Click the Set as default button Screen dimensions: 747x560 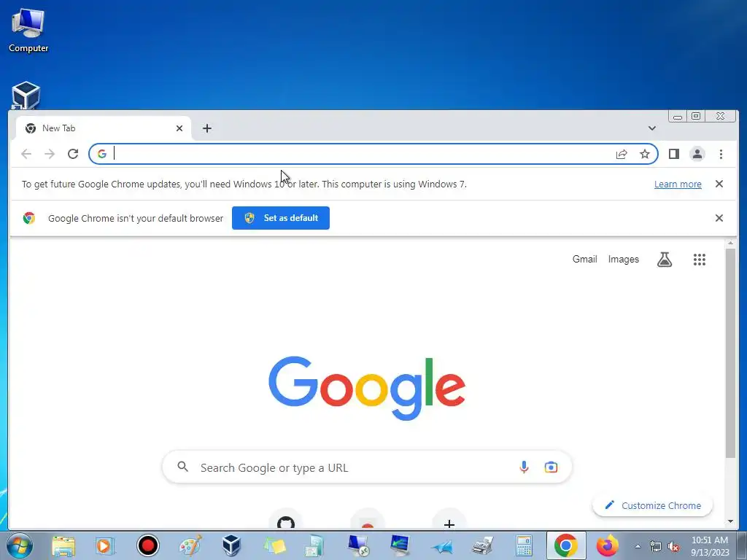point(281,218)
